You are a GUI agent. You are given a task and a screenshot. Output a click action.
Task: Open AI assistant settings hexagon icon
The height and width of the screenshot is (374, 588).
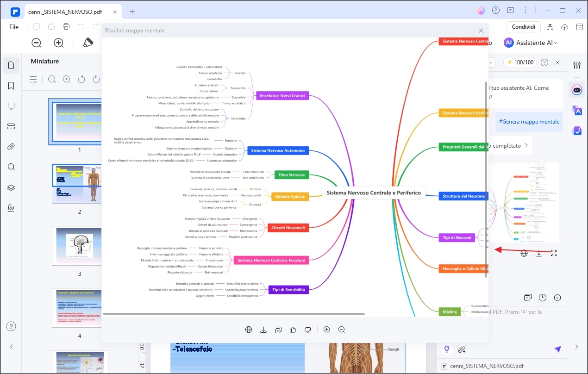point(557,298)
